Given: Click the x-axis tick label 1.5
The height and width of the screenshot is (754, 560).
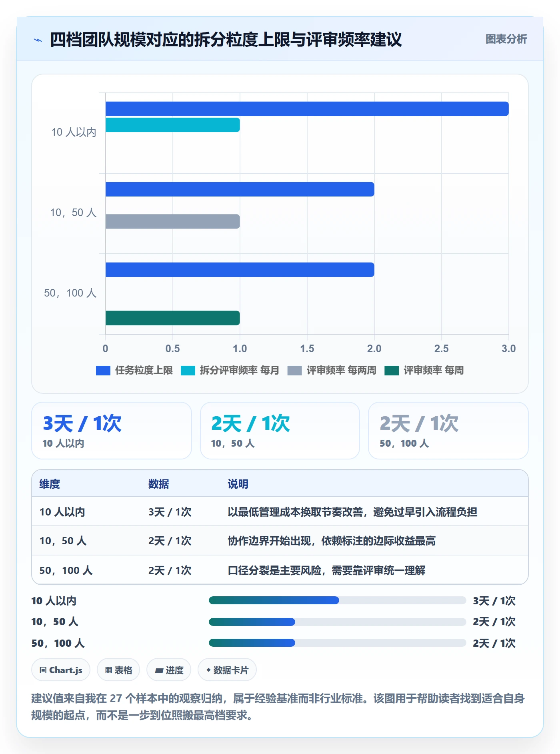Looking at the screenshot, I should pyautogui.click(x=307, y=349).
